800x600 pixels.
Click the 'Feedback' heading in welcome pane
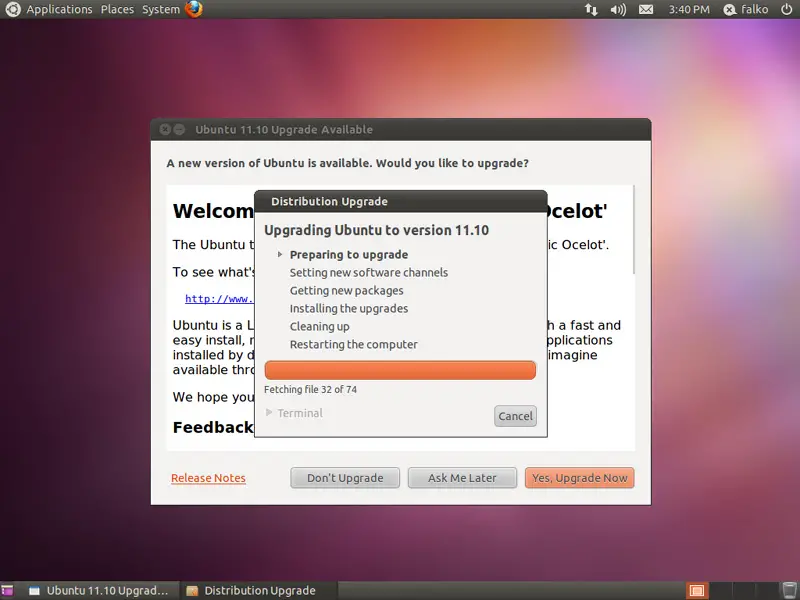(x=213, y=427)
